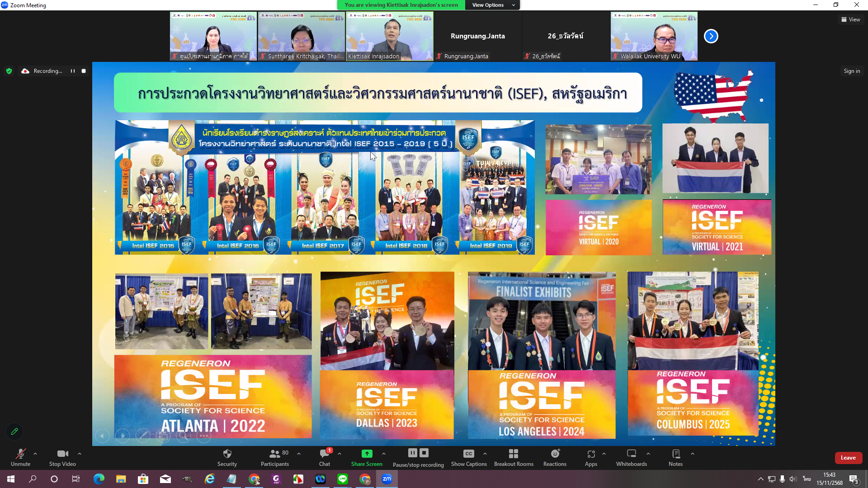Expand the View Options dropdown
Viewport: 868px width, 488px height.
[492, 5]
